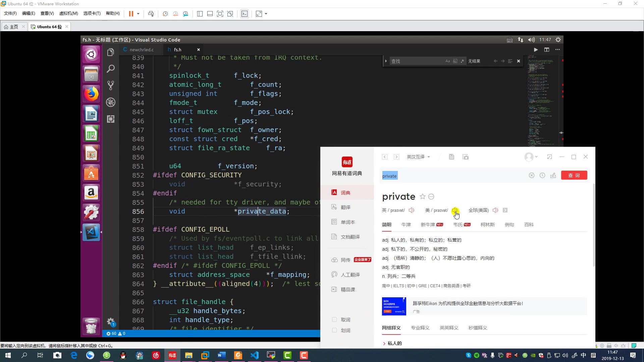Open Firefox from Ubuntu launcher

pos(91,94)
